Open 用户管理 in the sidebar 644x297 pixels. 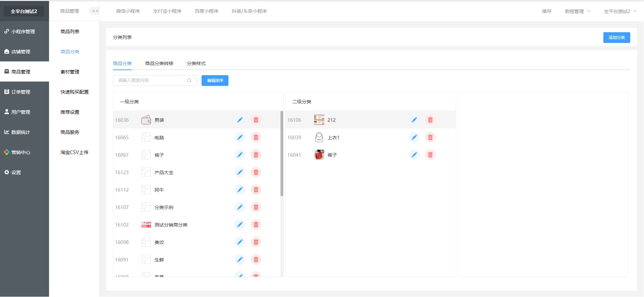click(25, 112)
